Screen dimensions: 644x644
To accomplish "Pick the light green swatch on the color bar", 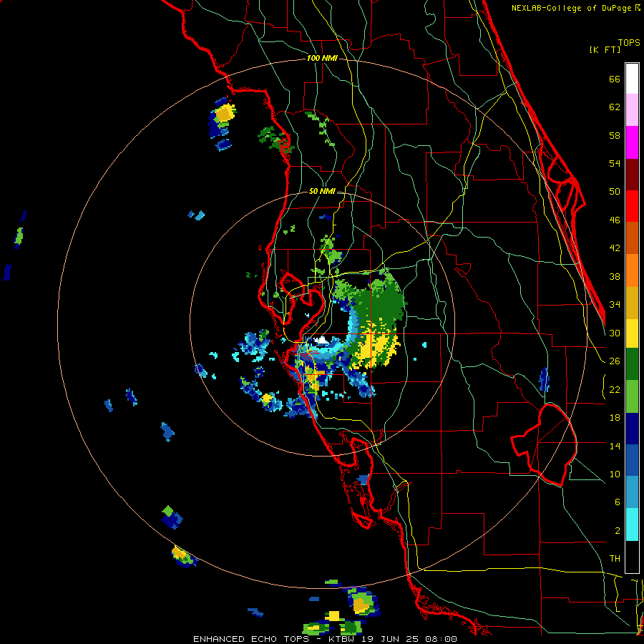I will (x=632, y=396).
